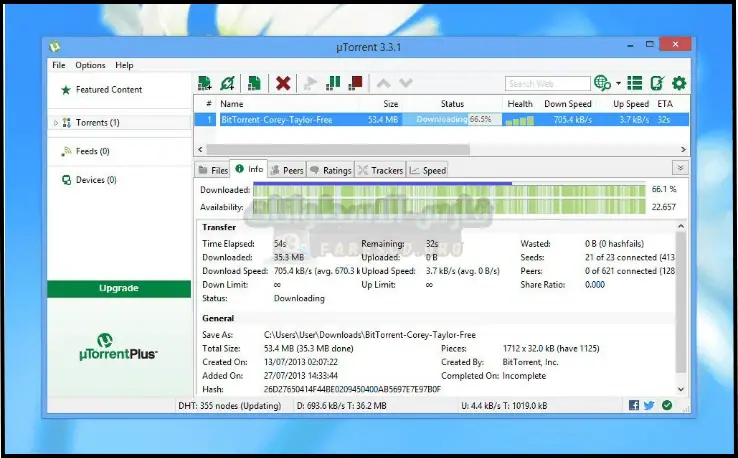738x458 pixels.
Task: Open the Options menu
Action: (x=90, y=65)
